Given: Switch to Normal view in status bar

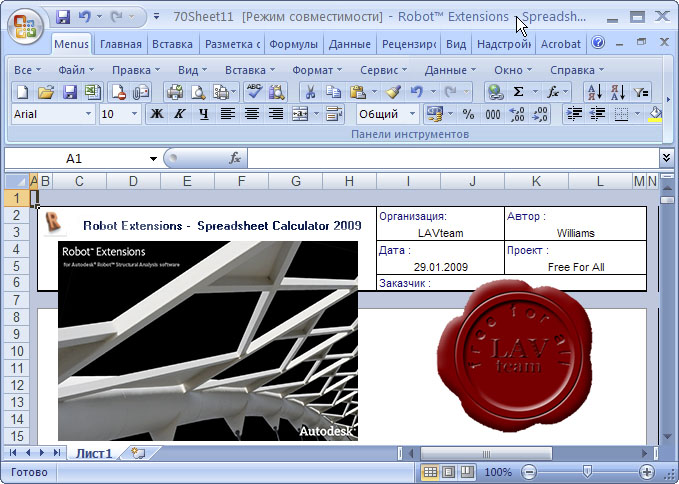Looking at the screenshot, I should pyautogui.click(x=430, y=472).
